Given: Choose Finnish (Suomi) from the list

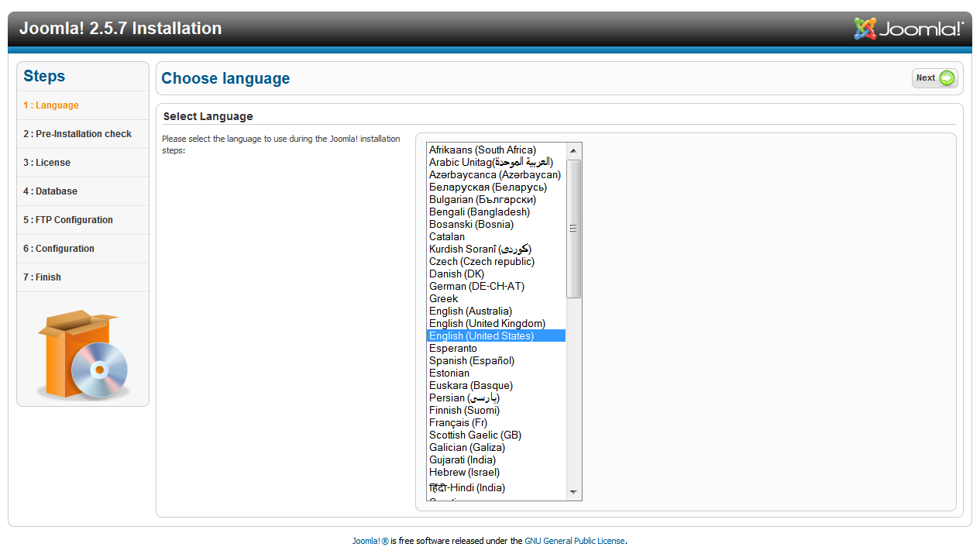Looking at the screenshot, I should click(496, 411).
